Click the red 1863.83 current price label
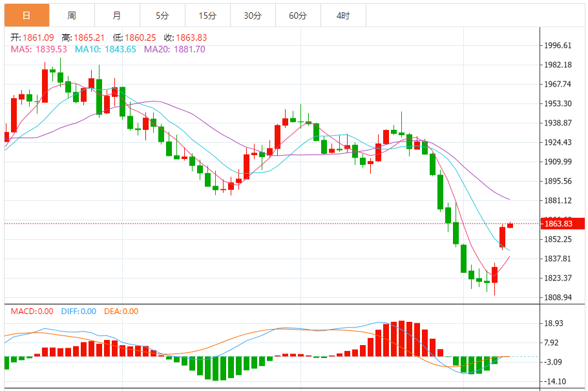The height and width of the screenshot is (391, 588). coord(563,224)
